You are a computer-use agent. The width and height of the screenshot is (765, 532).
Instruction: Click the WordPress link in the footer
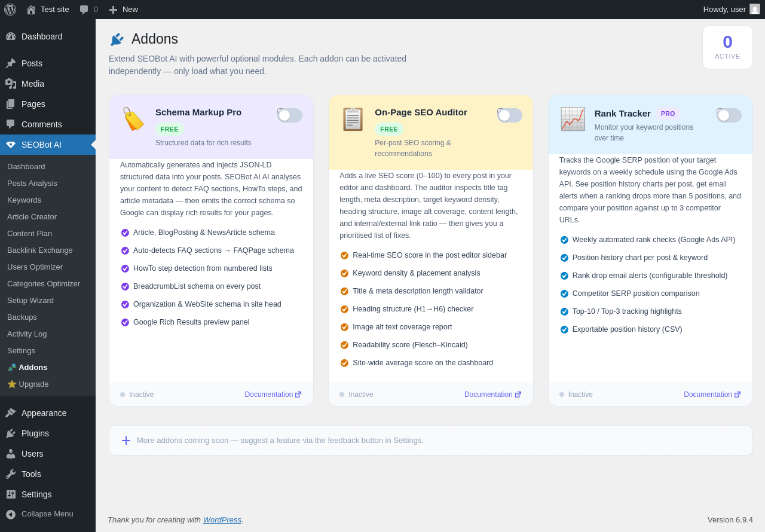pyautogui.click(x=222, y=520)
